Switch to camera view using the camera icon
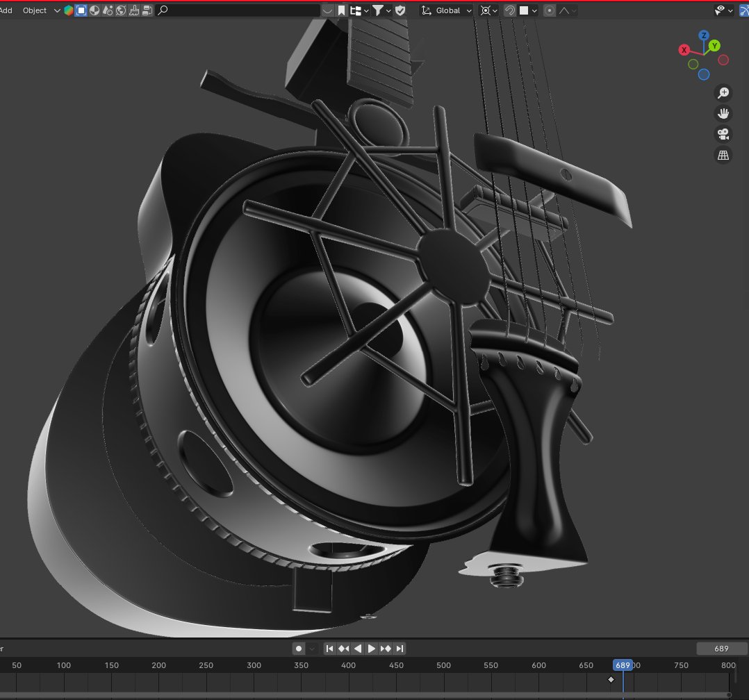This screenshot has width=749, height=700. pos(723,134)
